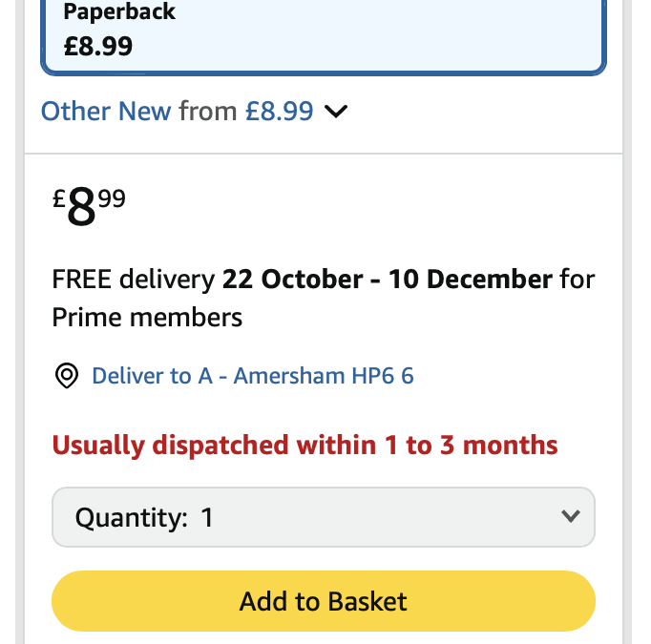Click the delivery location pin icon
This screenshot has height=644, width=651.
66,377
